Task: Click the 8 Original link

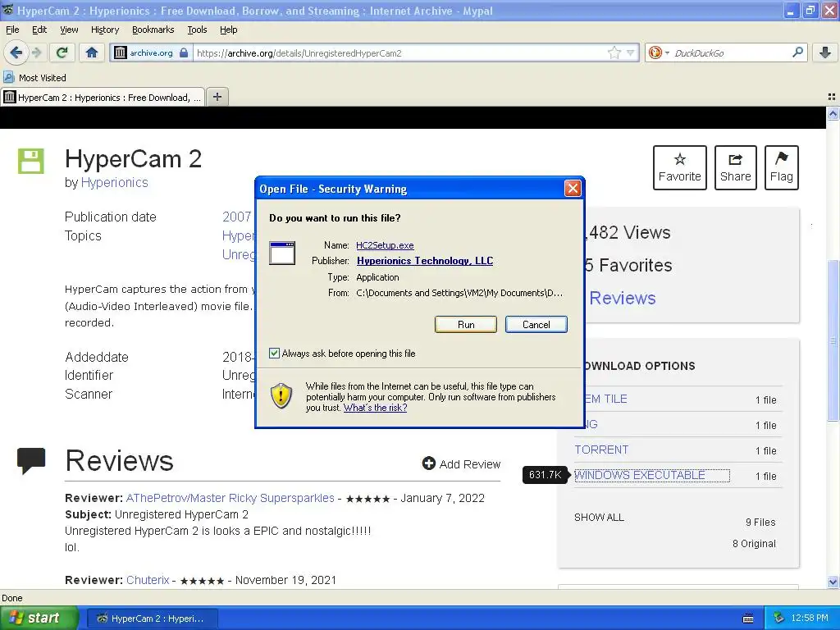Action: [754, 543]
